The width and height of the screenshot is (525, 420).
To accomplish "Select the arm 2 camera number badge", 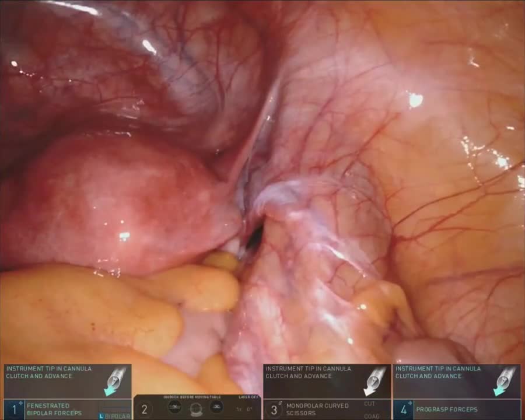I will click(x=145, y=409).
